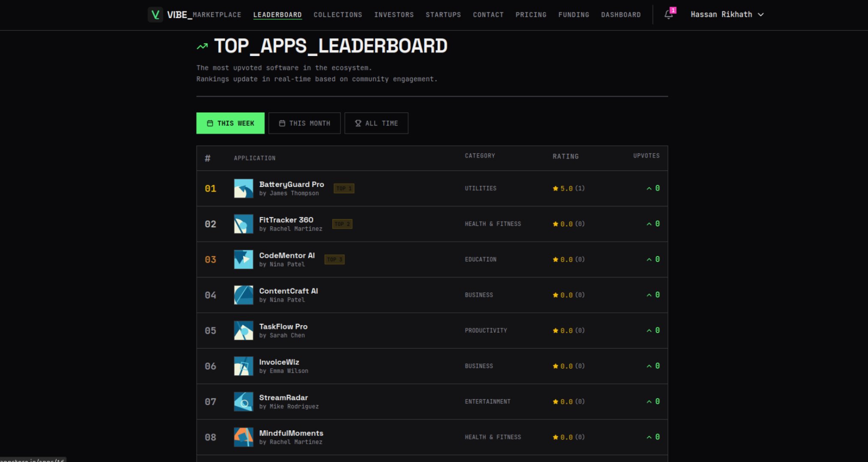
Task: Upvote InvoiceWiz
Action: click(x=653, y=366)
